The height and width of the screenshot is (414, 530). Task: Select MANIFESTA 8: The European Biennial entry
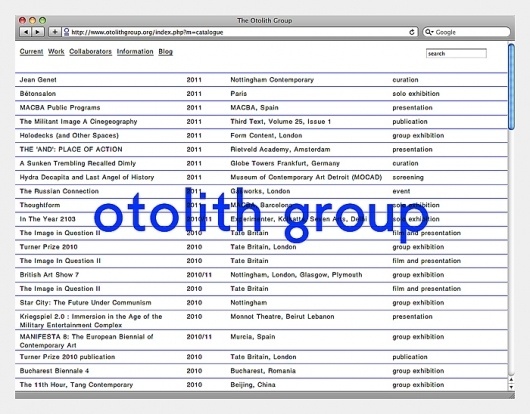tap(87, 341)
